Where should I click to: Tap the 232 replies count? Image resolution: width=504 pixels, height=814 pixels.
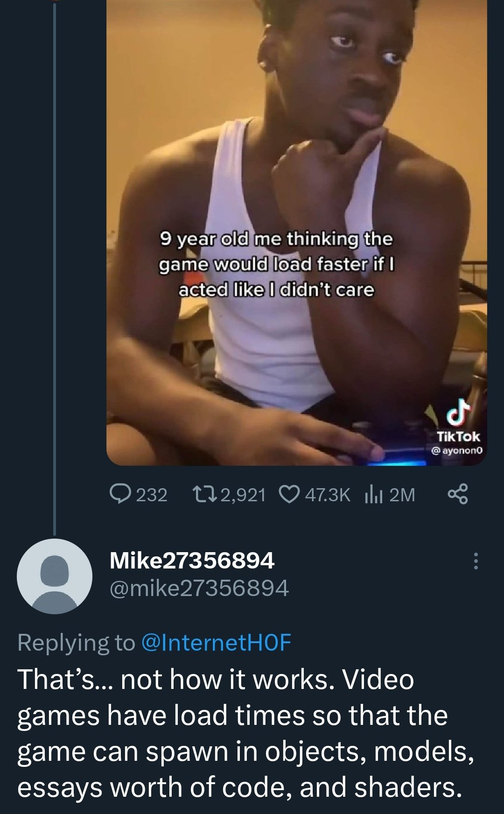tap(152, 495)
